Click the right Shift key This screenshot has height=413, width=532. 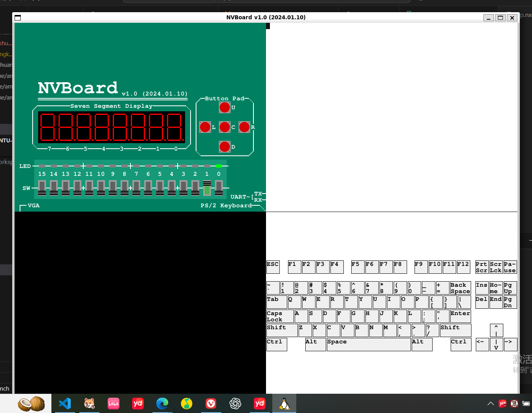[456, 330]
